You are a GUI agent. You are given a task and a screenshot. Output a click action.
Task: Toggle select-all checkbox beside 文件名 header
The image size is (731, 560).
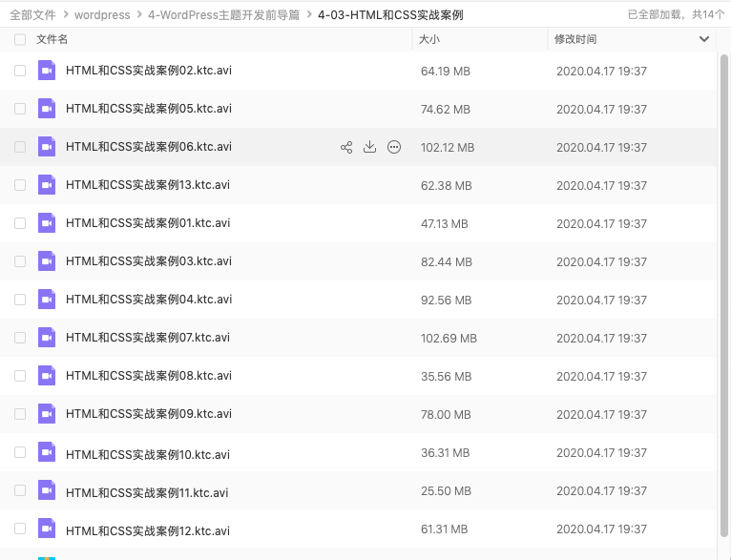[20, 40]
